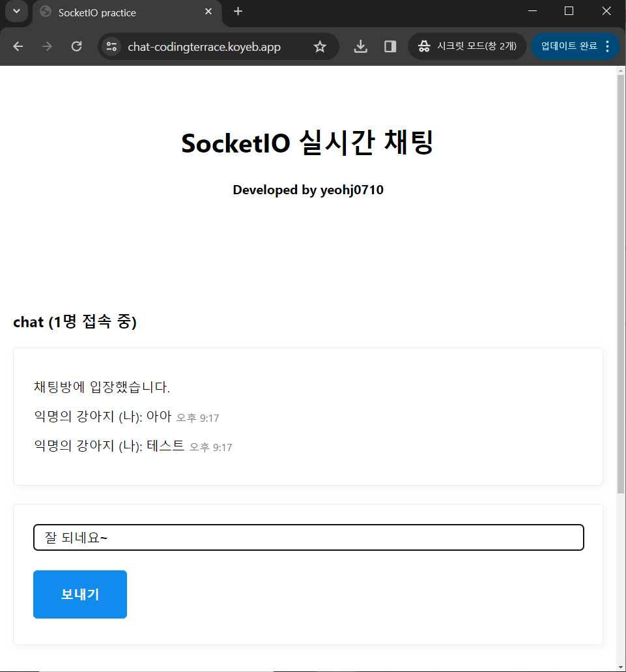Click the forward navigation arrow
Screen dimensions: 626x672
click(47, 46)
